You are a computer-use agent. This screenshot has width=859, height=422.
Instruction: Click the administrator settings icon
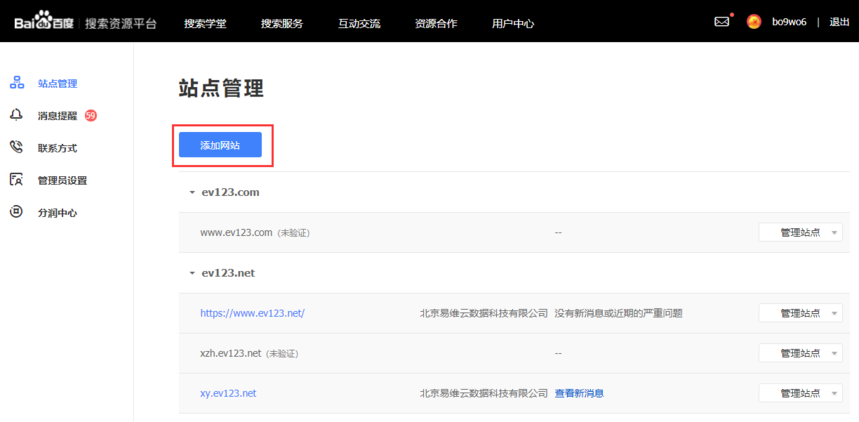tap(16, 180)
